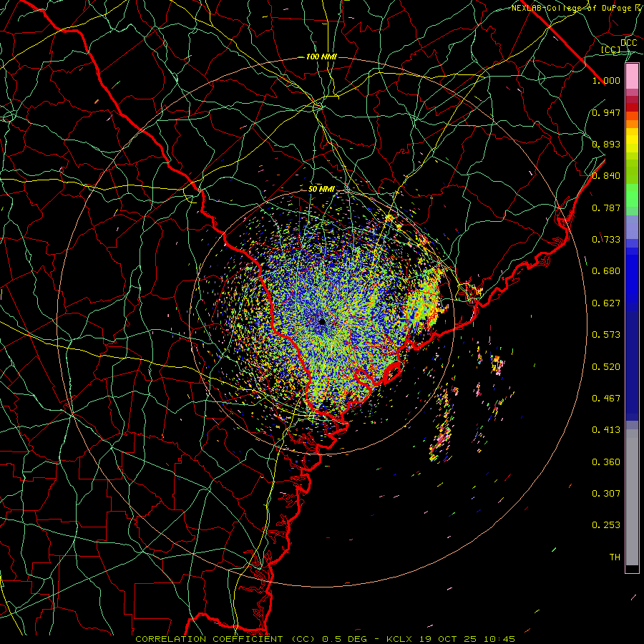Select the 0.573 scale value

(x=606, y=335)
